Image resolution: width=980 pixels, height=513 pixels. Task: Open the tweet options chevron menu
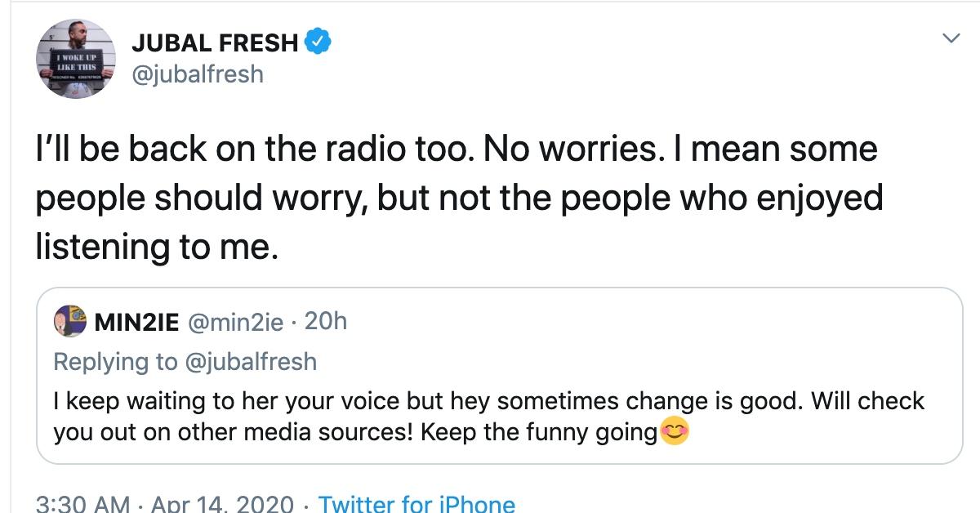click(x=950, y=38)
